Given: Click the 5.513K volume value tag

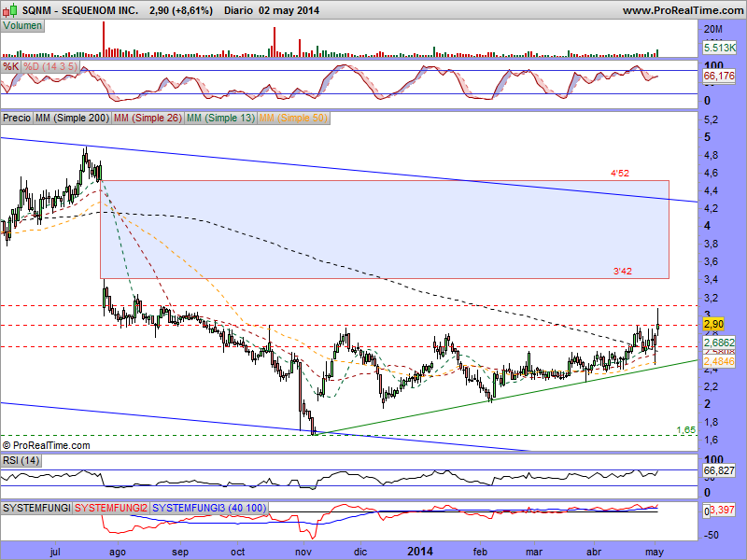Looking at the screenshot, I should tap(719, 48).
